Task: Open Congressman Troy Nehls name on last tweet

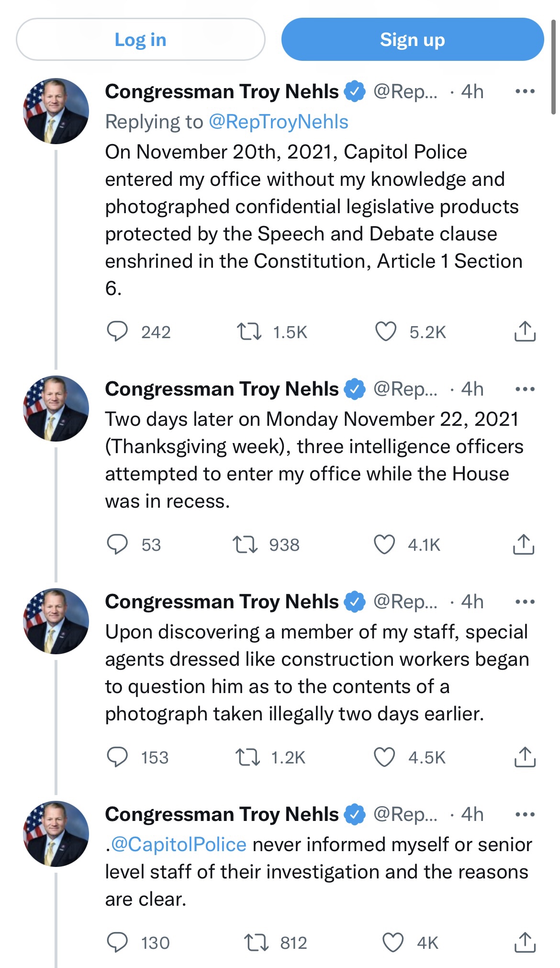Action: pos(222,814)
